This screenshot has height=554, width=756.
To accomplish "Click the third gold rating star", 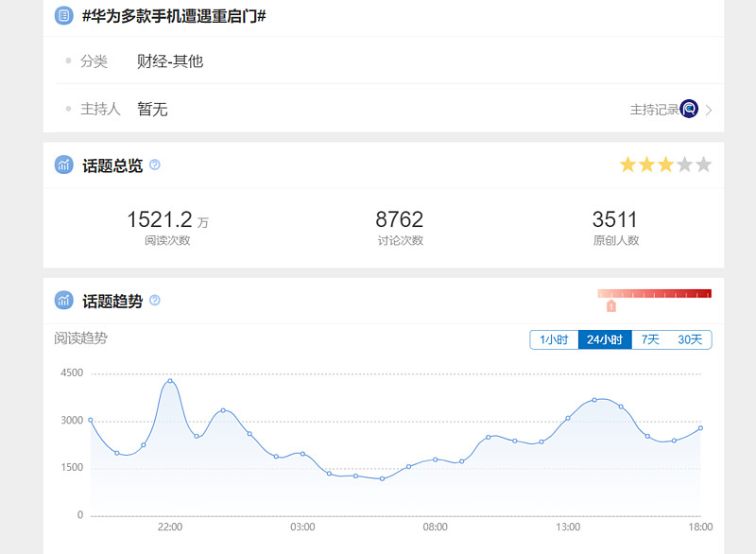I will (x=665, y=164).
